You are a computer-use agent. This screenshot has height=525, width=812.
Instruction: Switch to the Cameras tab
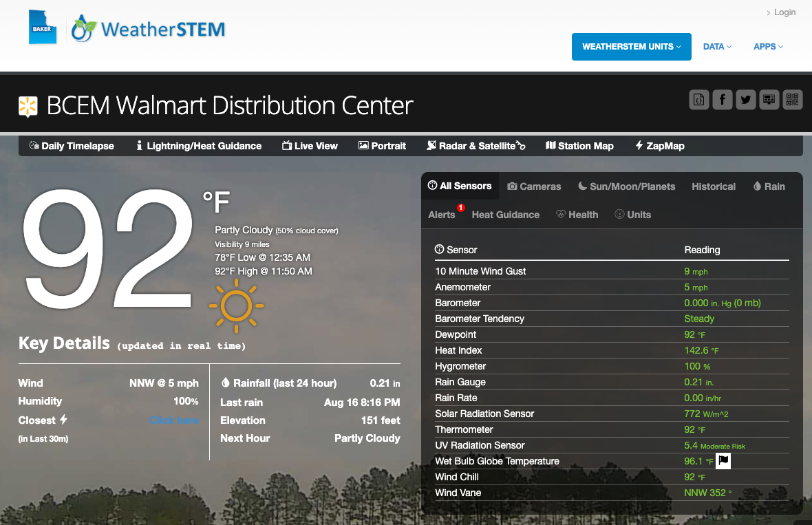[534, 186]
